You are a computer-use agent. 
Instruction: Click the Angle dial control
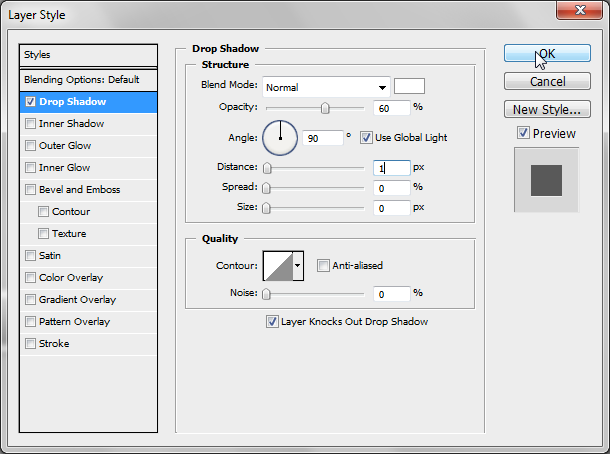click(280, 138)
